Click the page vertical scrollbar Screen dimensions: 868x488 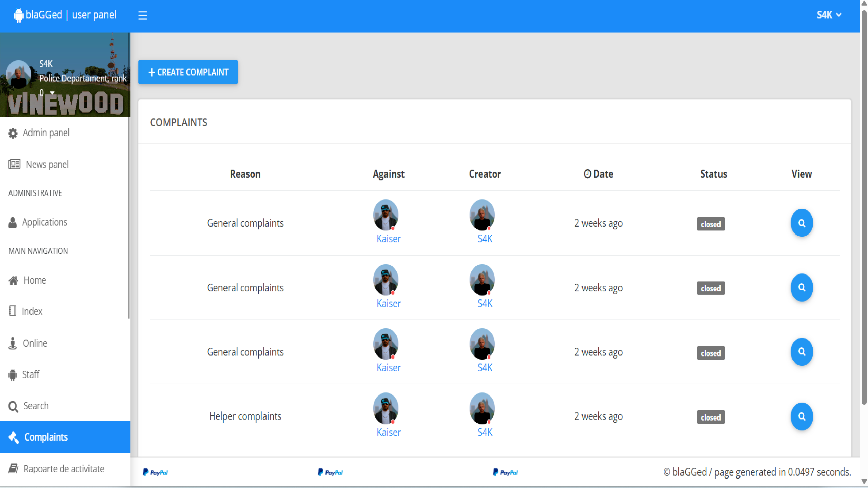(x=864, y=203)
